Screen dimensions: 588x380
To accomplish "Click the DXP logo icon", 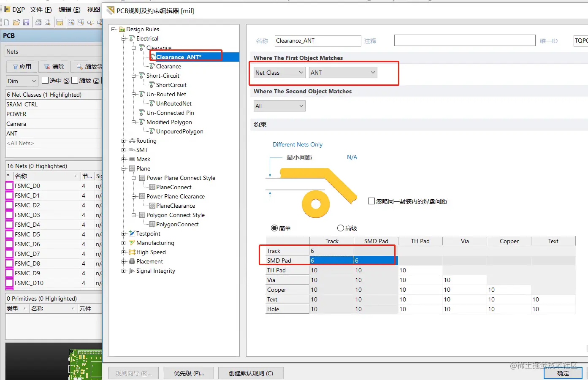I will [x=7, y=9].
